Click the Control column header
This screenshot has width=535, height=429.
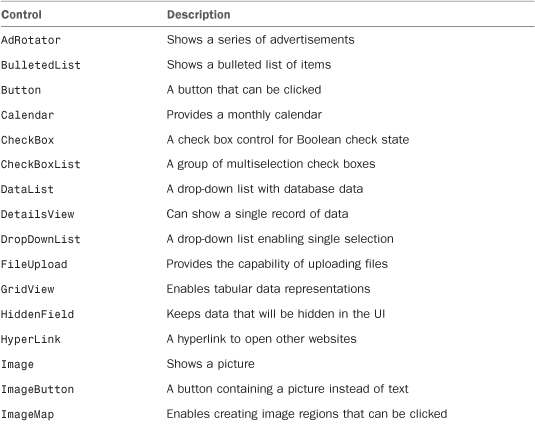(x=21, y=15)
